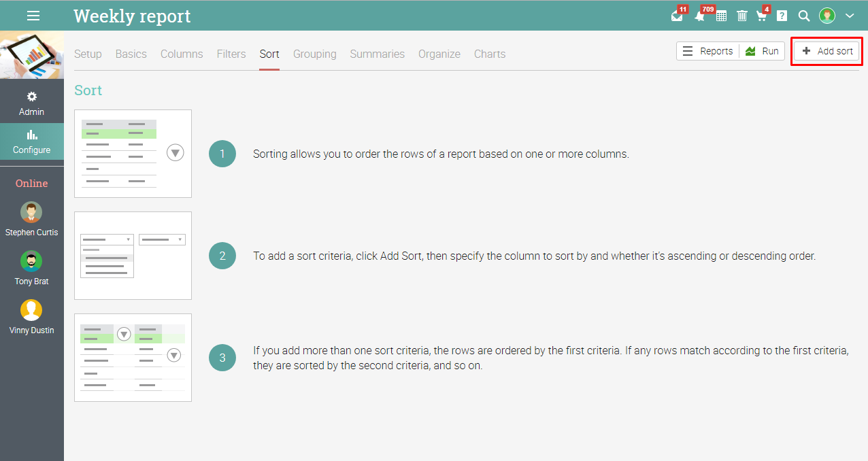Viewport: 868px width, 461px height.
Task: Click the Reports button
Action: point(707,51)
